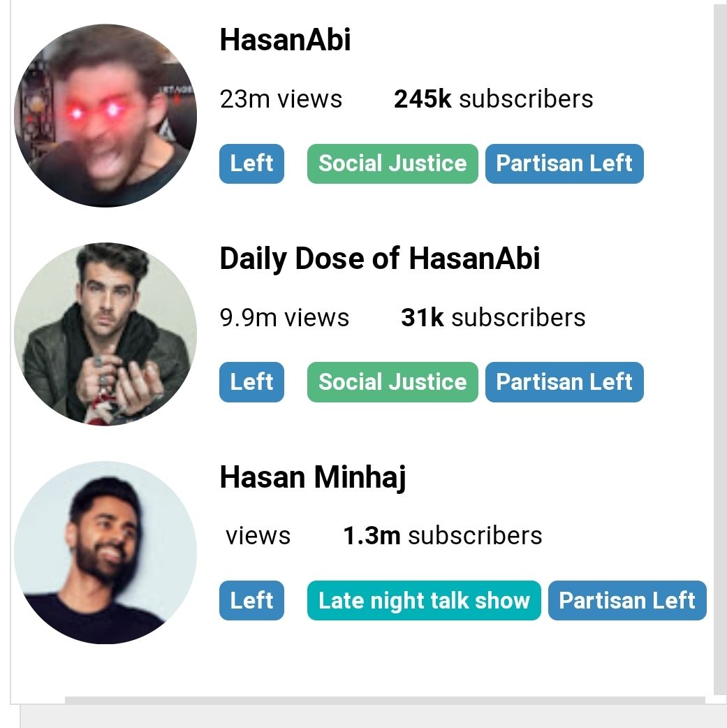Select the Left tag under HasanAbi
The image size is (727, 728).
251,163
